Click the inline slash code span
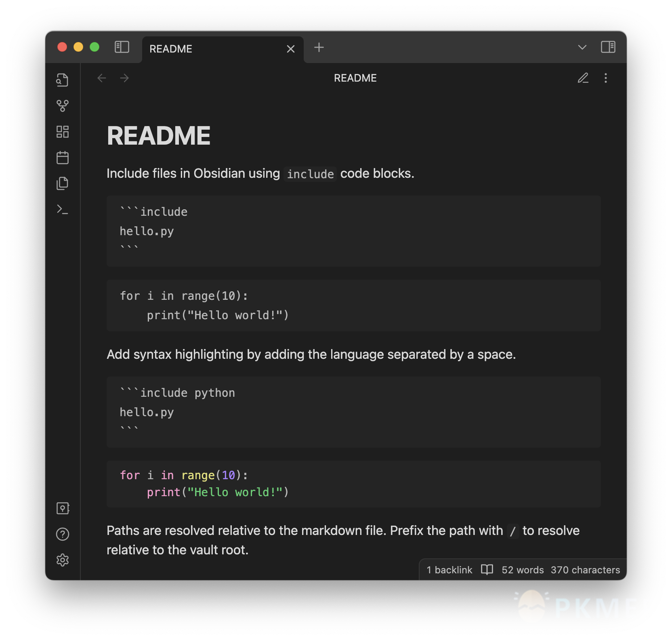 [x=512, y=531]
